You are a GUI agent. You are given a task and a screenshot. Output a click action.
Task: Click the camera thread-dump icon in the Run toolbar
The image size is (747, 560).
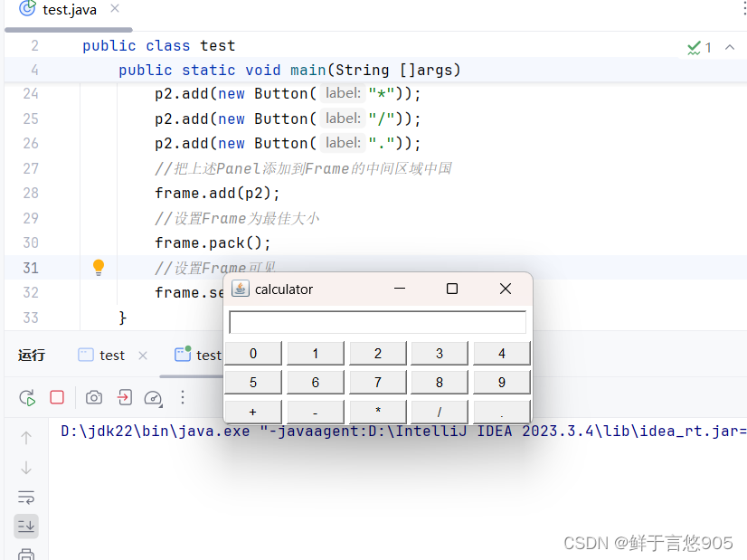pos(94,397)
